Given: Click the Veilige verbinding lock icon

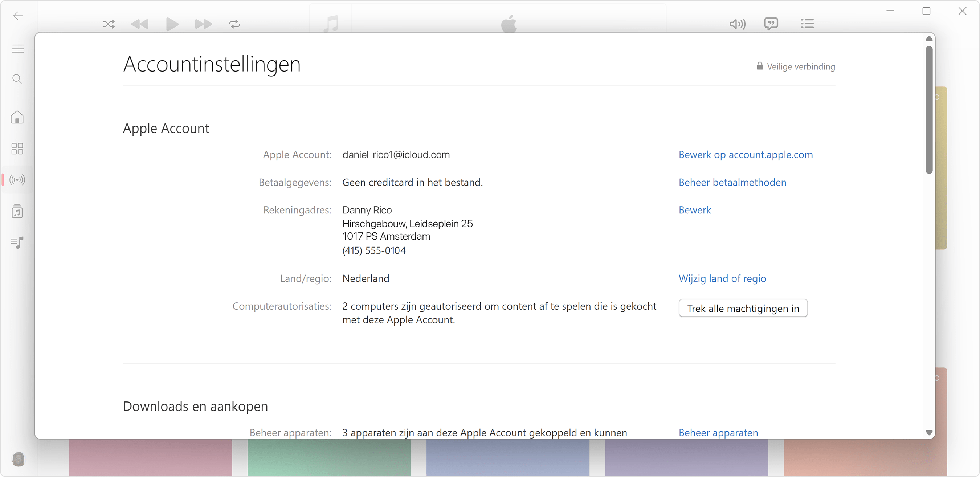Looking at the screenshot, I should tap(759, 66).
